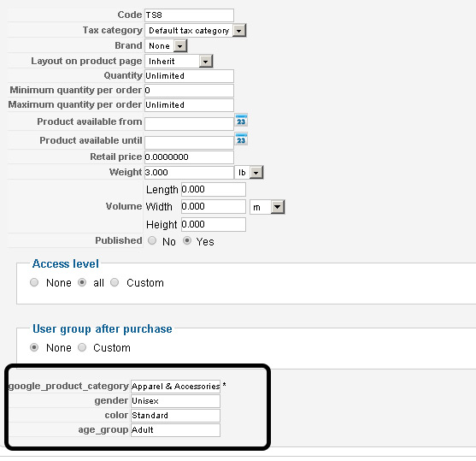Click the Weight value field
476x461 pixels.
coord(189,172)
